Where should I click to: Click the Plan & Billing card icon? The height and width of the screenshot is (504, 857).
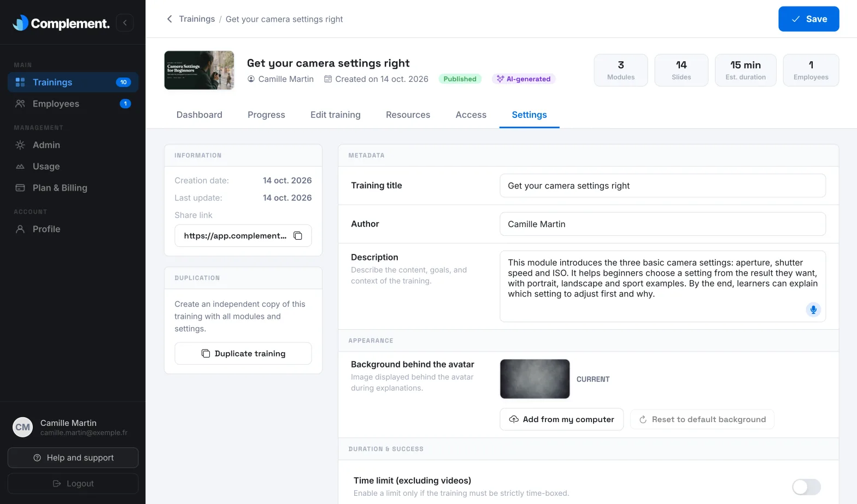[20, 188]
